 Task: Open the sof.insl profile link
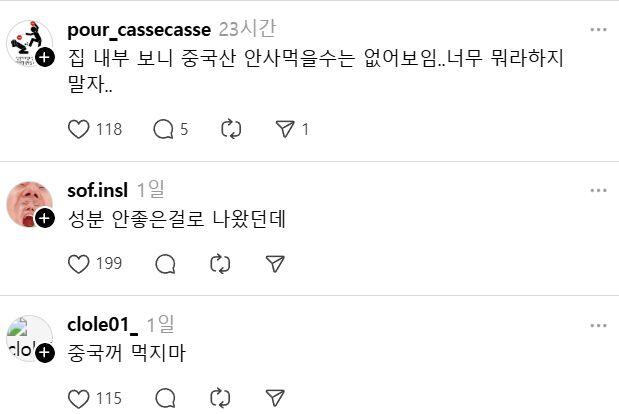click(x=98, y=189)
